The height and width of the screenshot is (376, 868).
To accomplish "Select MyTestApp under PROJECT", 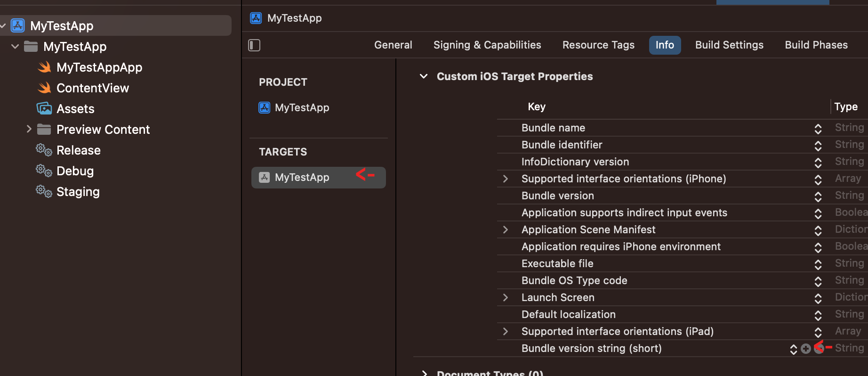I will tap(302, 108).
